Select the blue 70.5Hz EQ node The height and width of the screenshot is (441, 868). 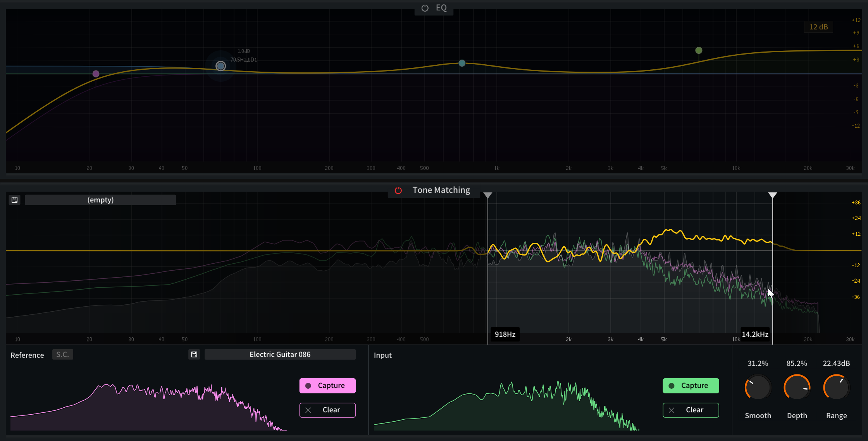[220, 66]
